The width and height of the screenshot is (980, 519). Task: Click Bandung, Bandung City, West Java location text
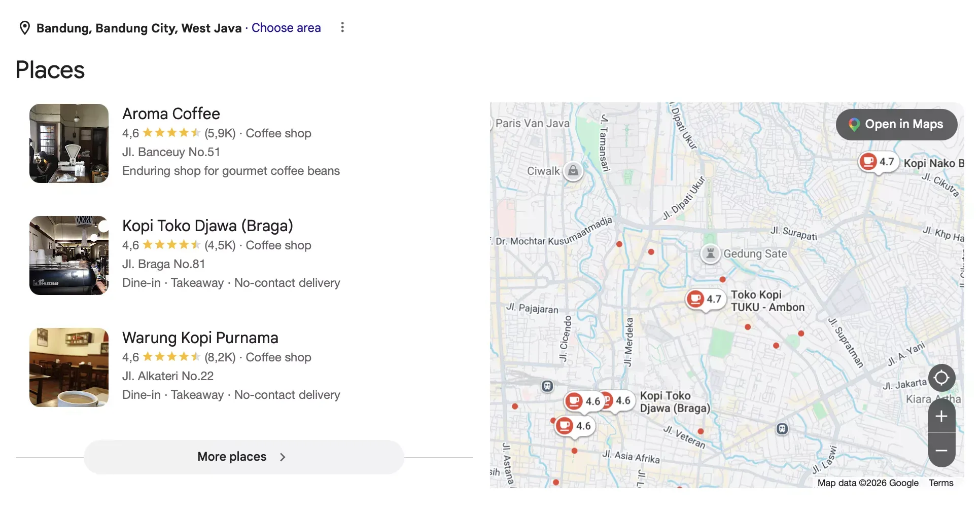click(x=139, y=28)
